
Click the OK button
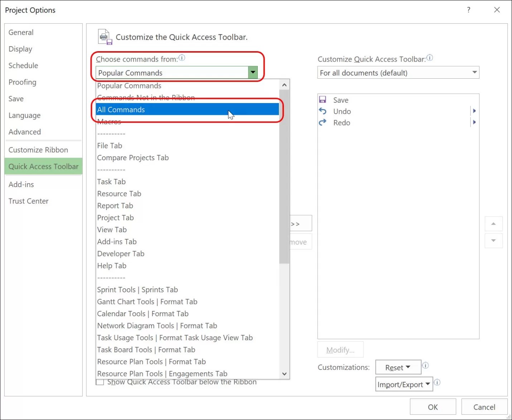click(433, 407)
